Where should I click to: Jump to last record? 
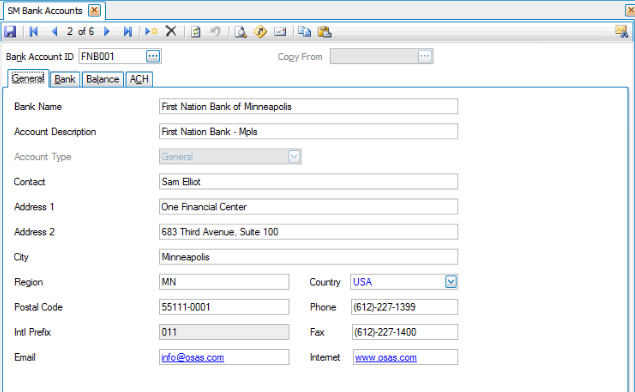(128, 31)
